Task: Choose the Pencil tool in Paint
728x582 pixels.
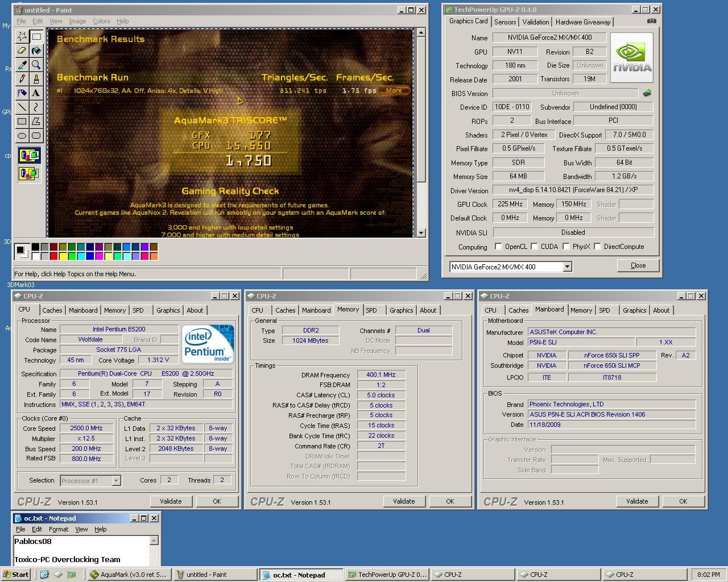Action: [22, 79]
